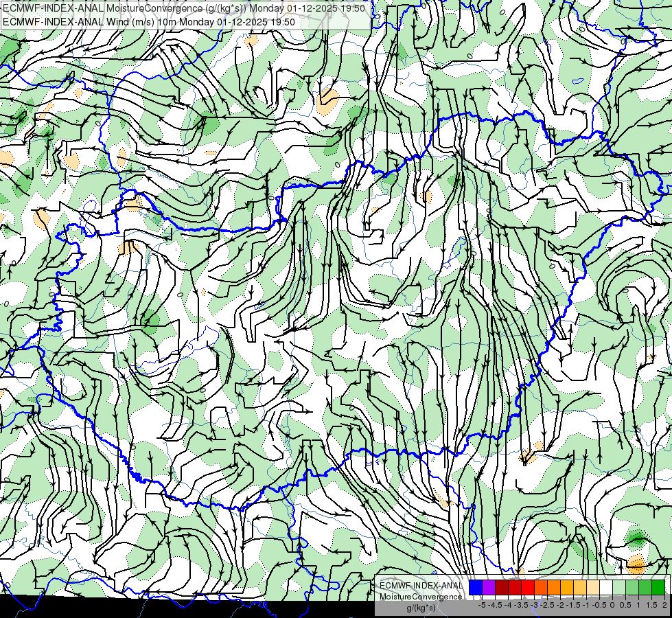Click the medium green swatch between 1 and 1.5

(x=645, y=588)
